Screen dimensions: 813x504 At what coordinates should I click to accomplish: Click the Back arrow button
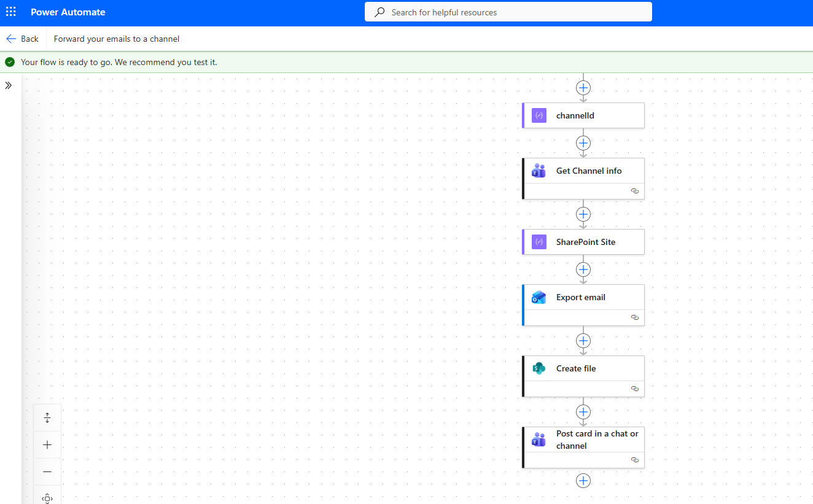[x=22, y=39]
